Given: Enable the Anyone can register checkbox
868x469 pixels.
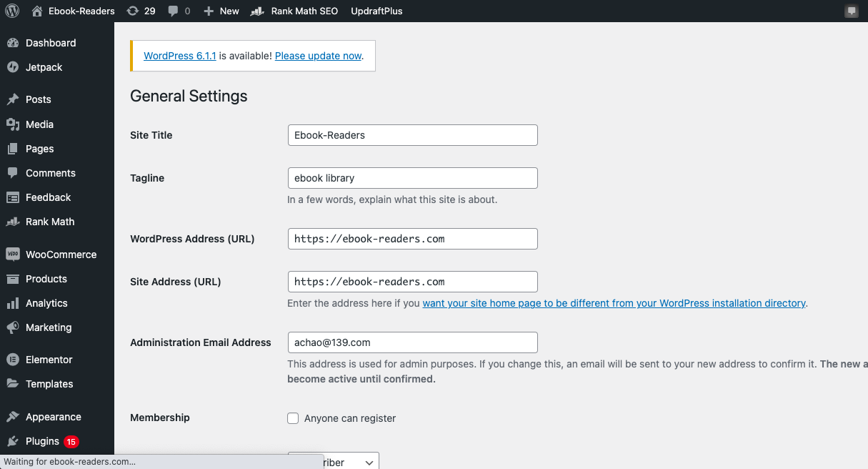Looking at the screenshot, I should pos(293,418).
